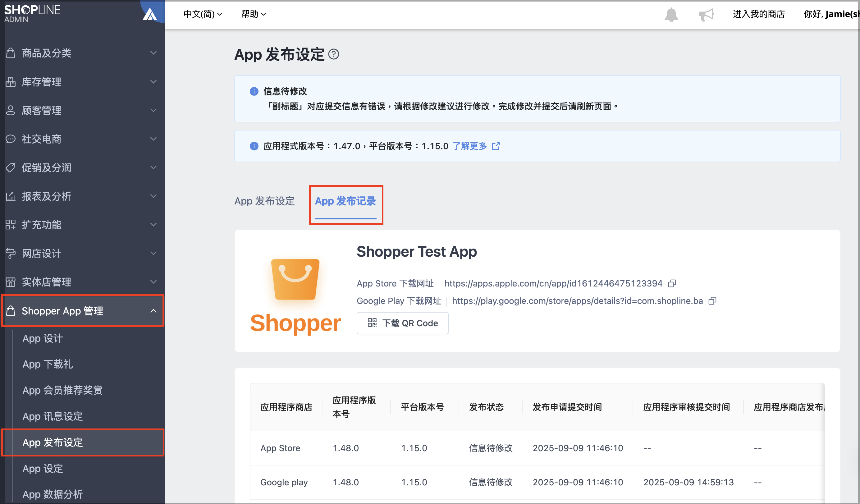The height and width of the screenshot is (504, 860).
Task: Open App 设计 in the sidebar
Action: click(43, 338)
